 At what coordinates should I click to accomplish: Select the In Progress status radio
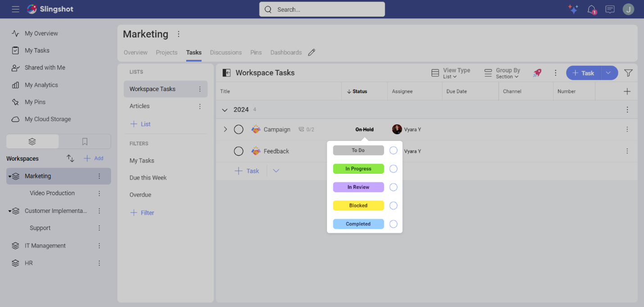coord(393,169)
